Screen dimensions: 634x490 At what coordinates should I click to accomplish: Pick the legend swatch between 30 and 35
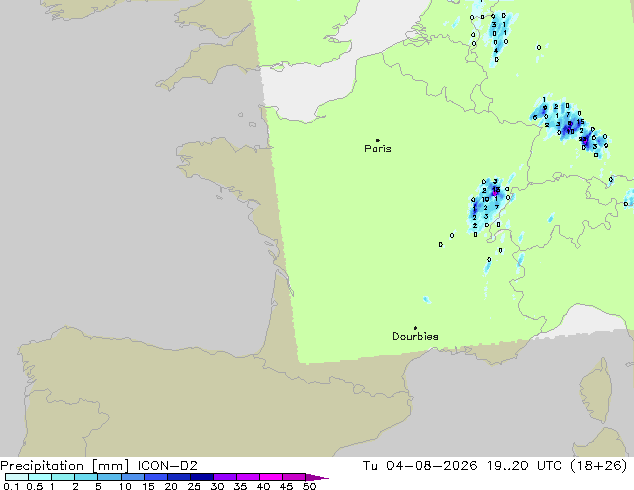225,477
